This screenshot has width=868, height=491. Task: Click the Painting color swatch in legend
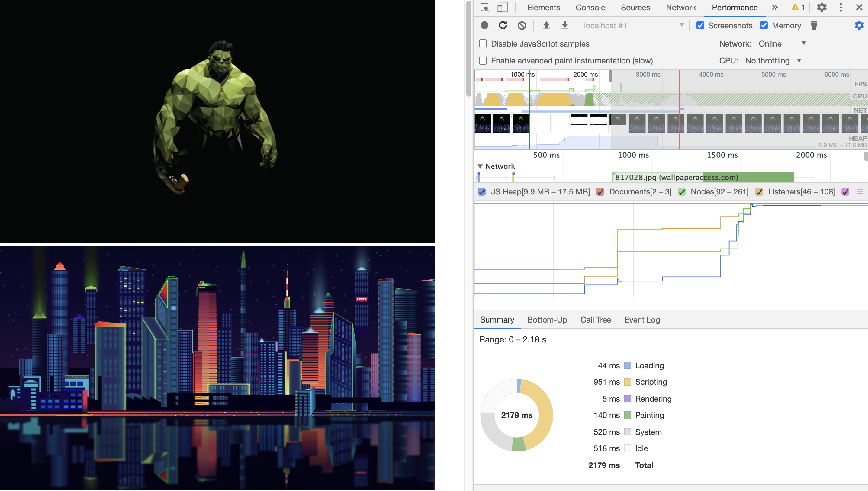pyautogui.click(x=627, y=415)
